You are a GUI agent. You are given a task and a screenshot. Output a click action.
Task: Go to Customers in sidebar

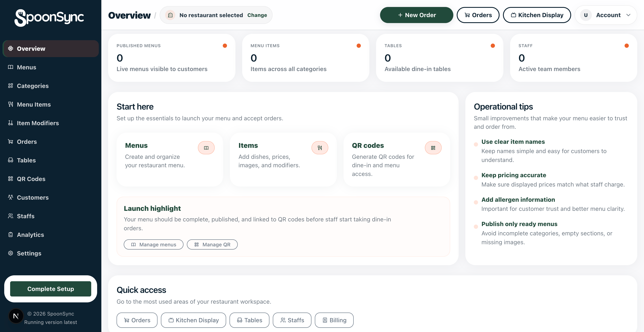point(51,197)
